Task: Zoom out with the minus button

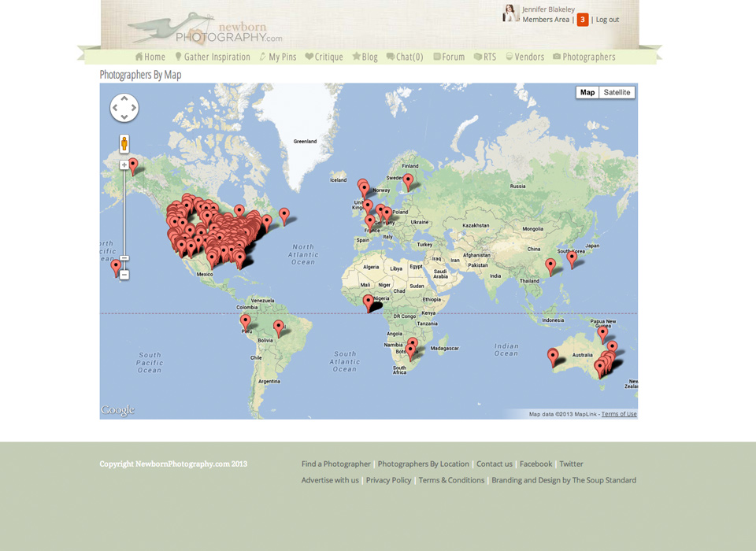Action: [x=124, y=275]
